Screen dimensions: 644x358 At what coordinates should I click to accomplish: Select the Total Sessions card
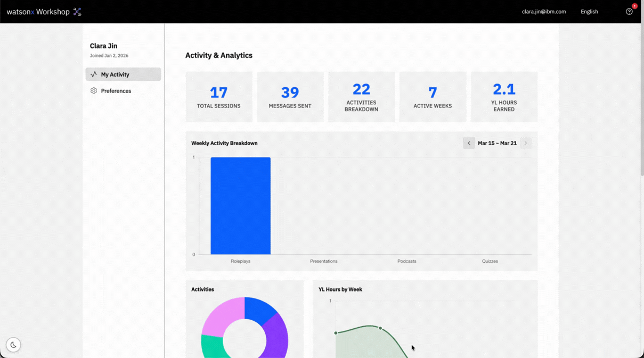click(219, 97)
